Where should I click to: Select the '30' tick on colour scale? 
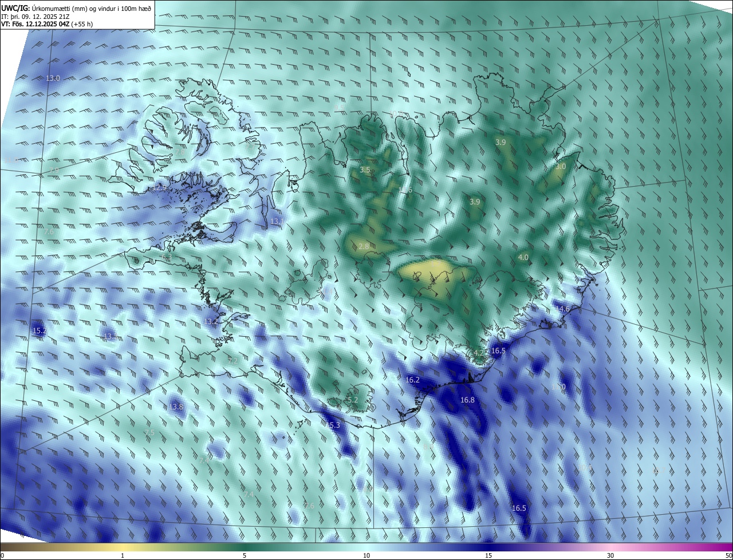tap(610, 555)
